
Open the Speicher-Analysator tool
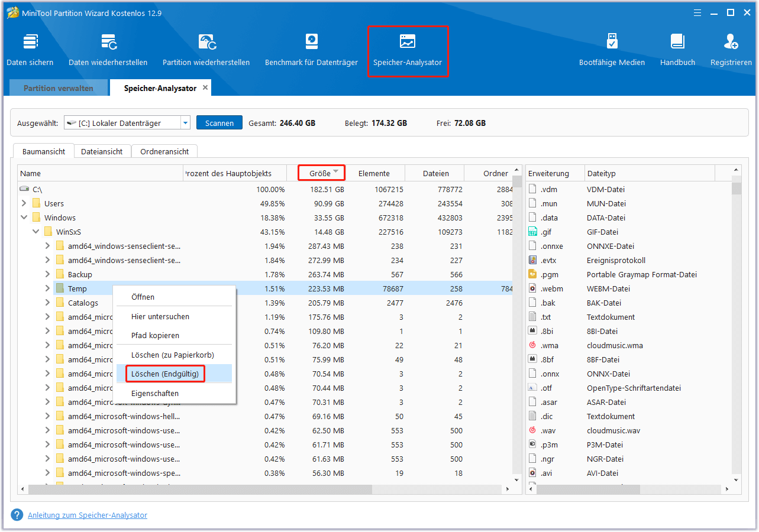(x=408, y=51)
